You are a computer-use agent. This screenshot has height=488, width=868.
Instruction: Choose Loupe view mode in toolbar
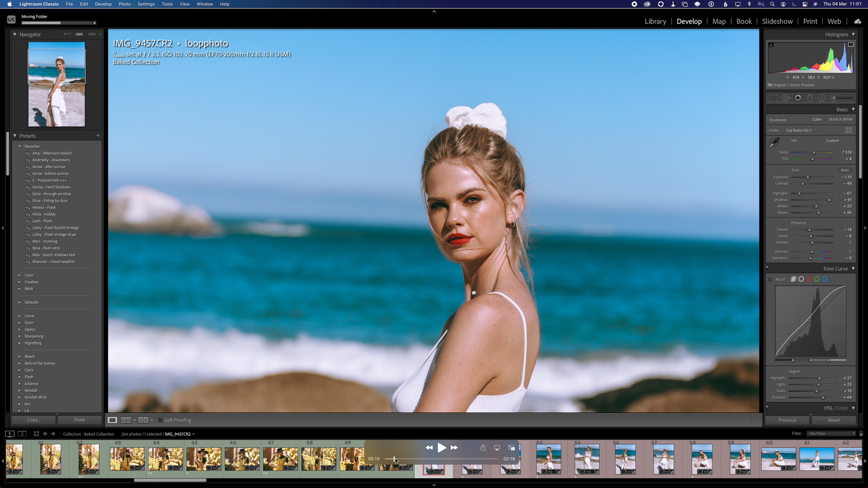point(112,420)
